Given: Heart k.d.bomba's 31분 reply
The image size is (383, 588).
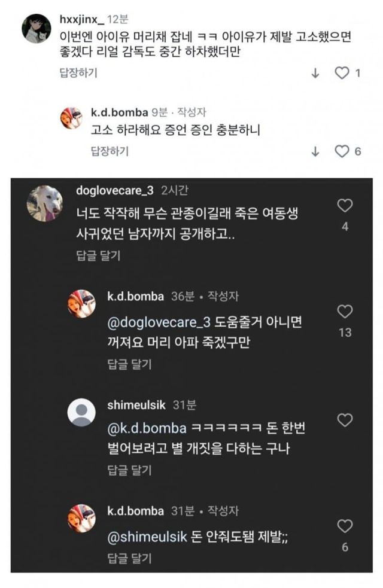Looking at the screenshot, I should coord(345,526).
